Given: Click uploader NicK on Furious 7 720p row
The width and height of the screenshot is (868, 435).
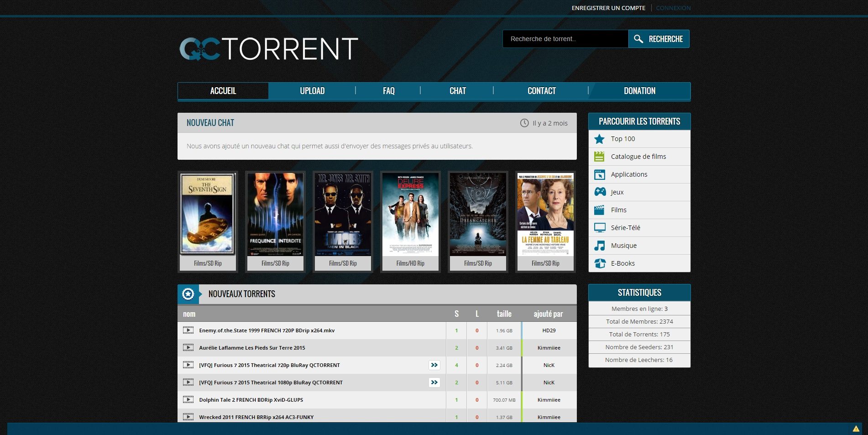Looking at the screenshot, I should click(x=549, y=365).
